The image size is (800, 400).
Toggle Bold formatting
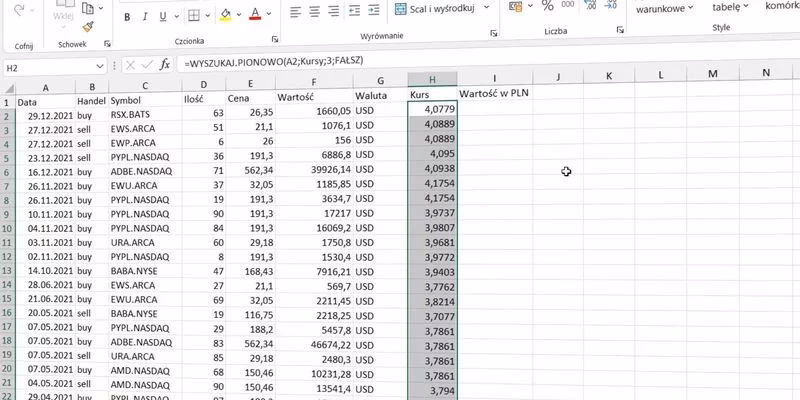click(127, 17)
